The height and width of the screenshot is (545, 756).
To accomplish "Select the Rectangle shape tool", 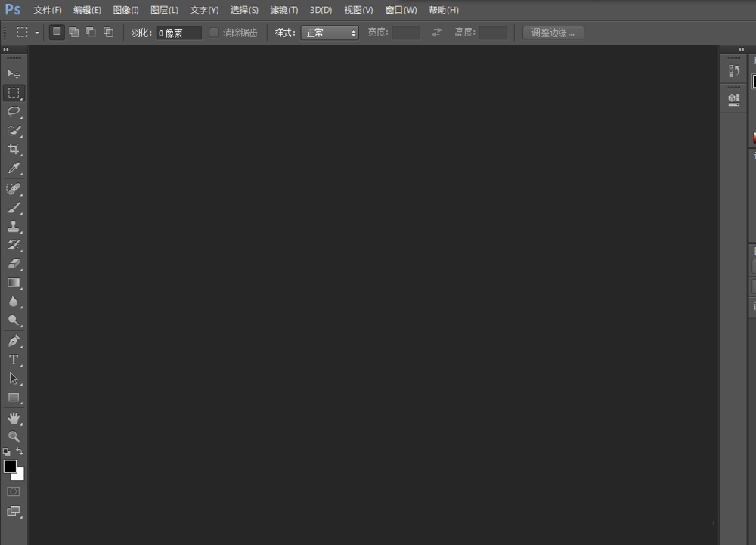I will [14, 398].
